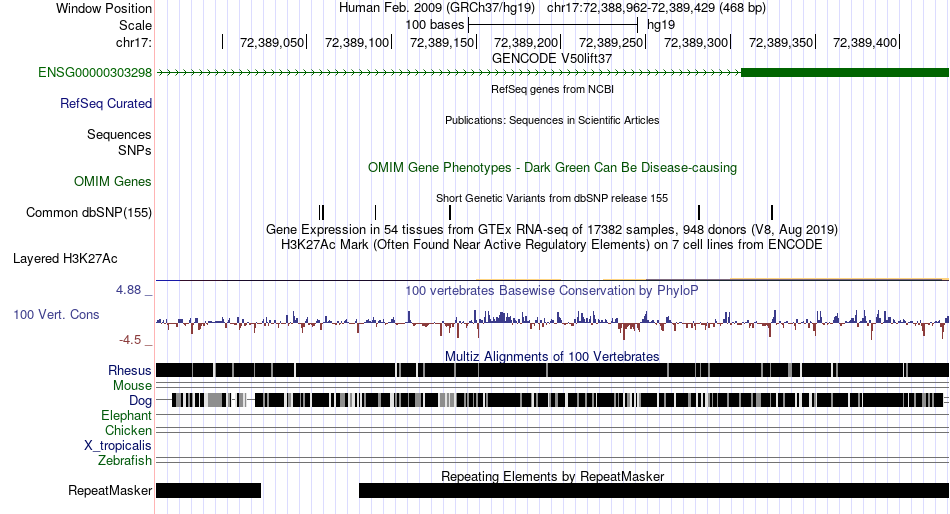Click Multiz Alignments of 100 Vertebrates title
This screenshot has height=514, width=950.
[x=552, y=356]
